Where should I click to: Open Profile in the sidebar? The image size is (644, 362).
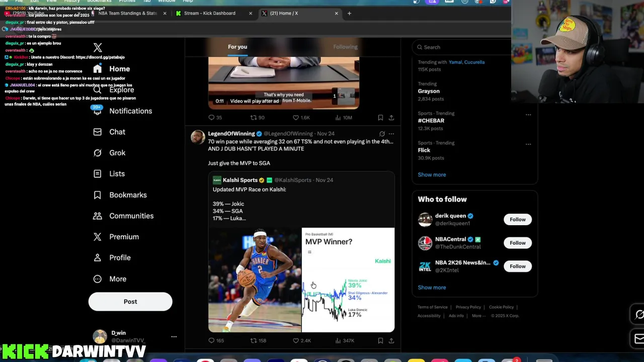coord(112,258)
